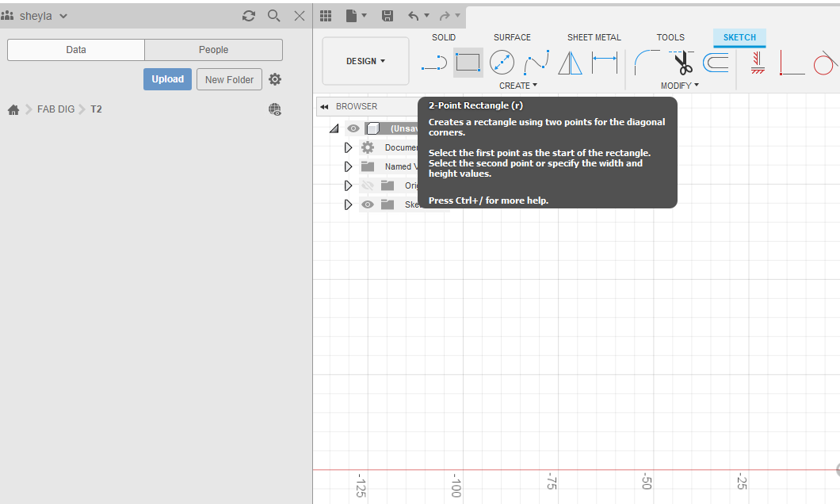Collapse the BROWSER panel
This screenshot has width=840, height=504.
tap(324, 106)
